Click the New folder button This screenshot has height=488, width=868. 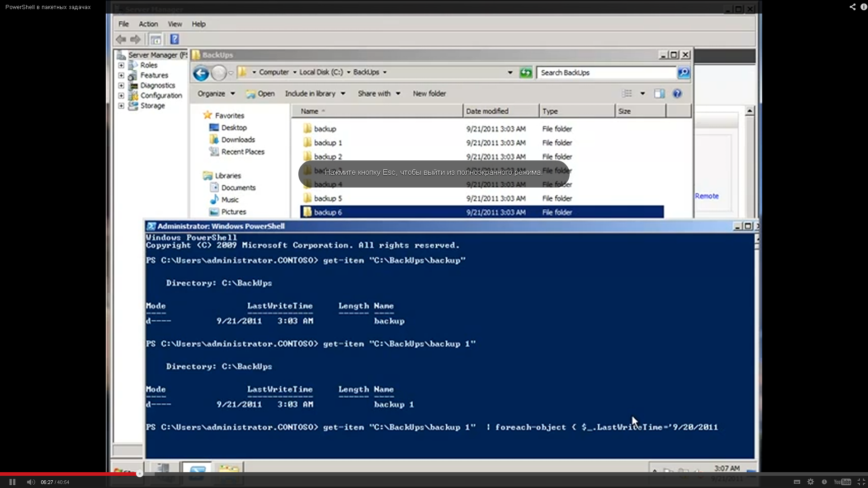[429, 94]
